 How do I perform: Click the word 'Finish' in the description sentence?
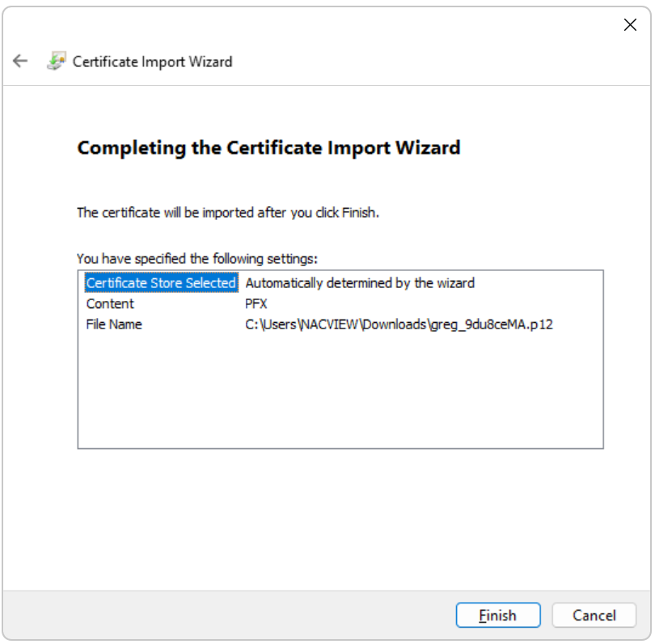359,213
